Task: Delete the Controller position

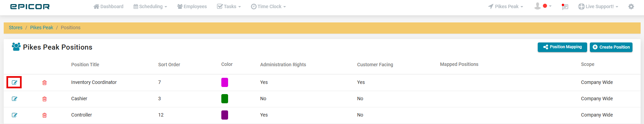Action: click(44, 115)
